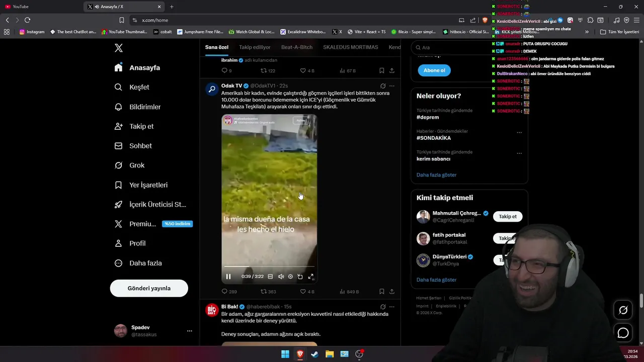Like ibrahim's post with 4 B likes
This screenshot has width=644, height=362.
point(307,71)
